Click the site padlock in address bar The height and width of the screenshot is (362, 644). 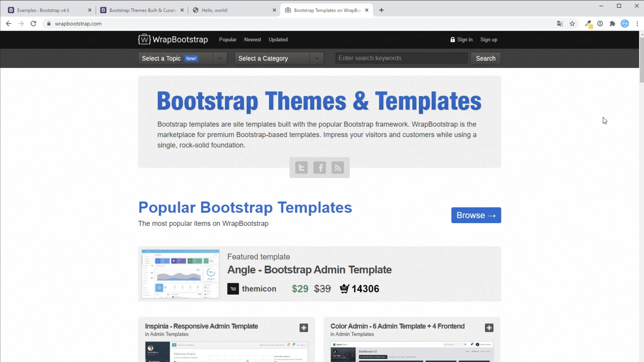[49, 23]
